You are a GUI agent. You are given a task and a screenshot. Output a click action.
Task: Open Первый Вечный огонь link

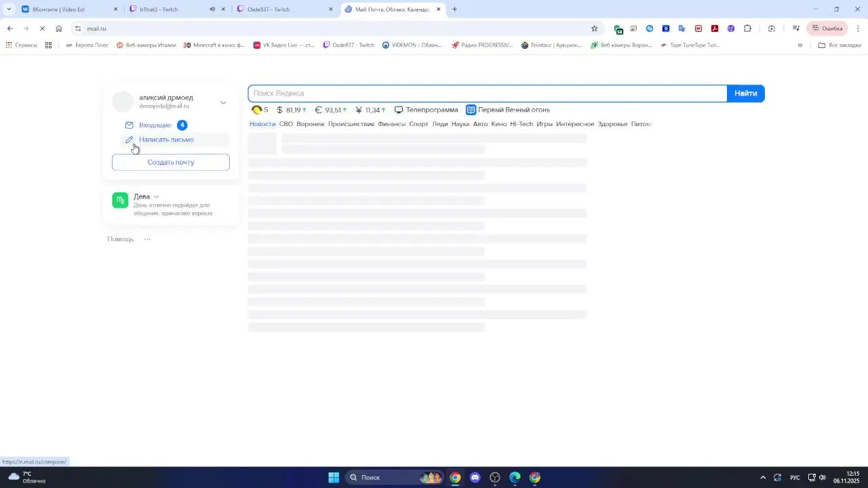(x=508, y=110)
